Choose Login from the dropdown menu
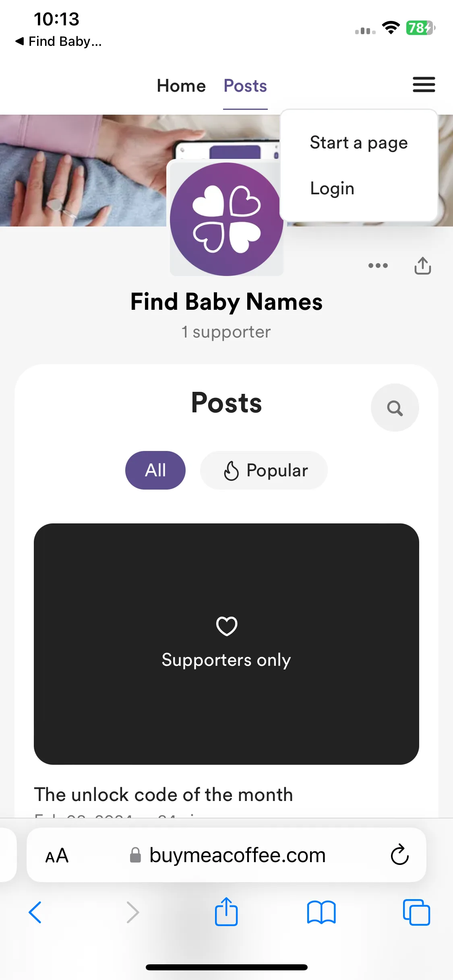The width and height of the screenshot is (453, 980). [332, 188]
